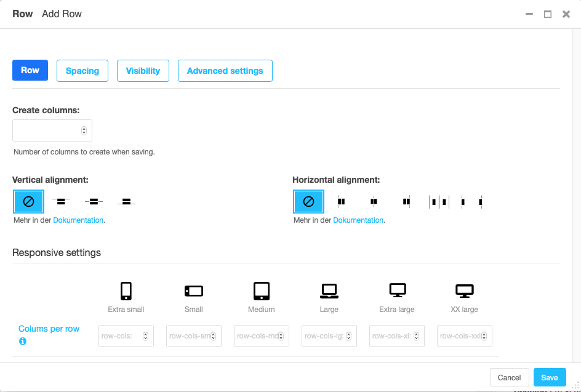Viewport: 581px width, 392px height.
Task: Select the no horizontal alignment option
Action: click(x=309, y=201)
